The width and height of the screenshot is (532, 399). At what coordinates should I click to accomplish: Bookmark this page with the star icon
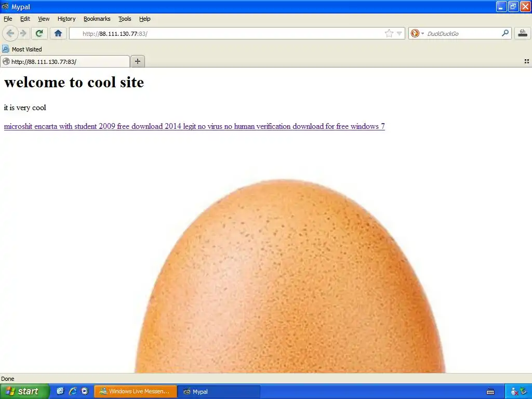389,33
